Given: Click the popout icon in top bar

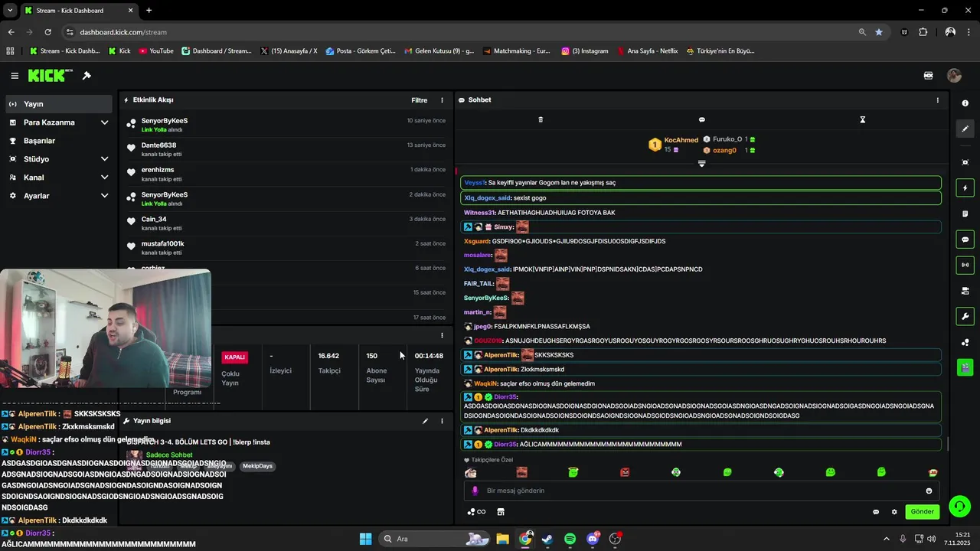Looking at the screenshot, I should (928, 76).
